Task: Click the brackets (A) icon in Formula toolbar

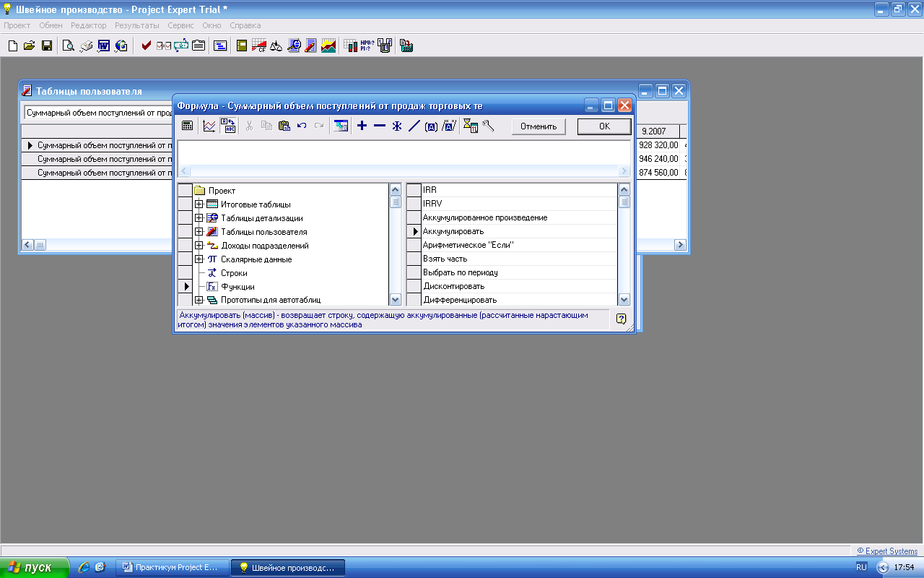Action: tap(431, 126)
